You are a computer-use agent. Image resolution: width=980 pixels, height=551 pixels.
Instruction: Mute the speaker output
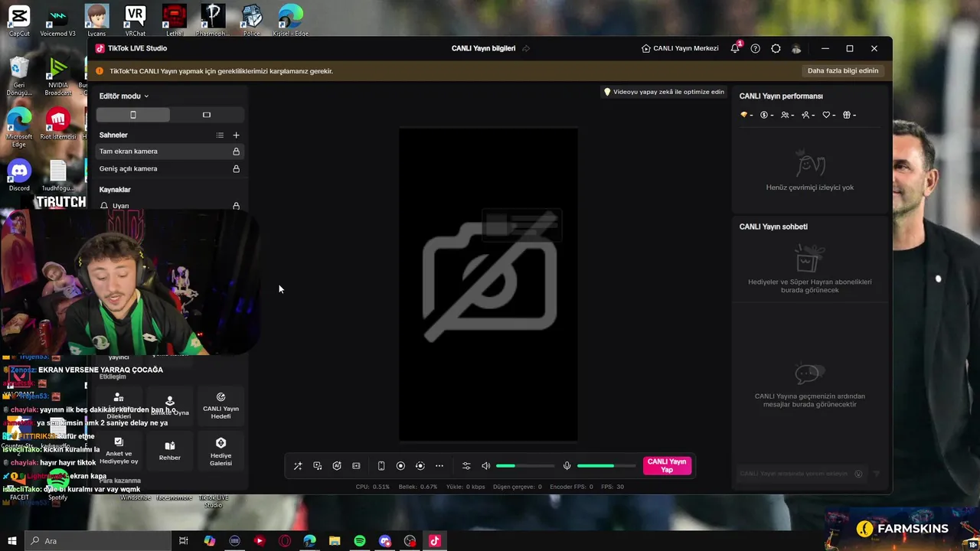coord(485,466)
